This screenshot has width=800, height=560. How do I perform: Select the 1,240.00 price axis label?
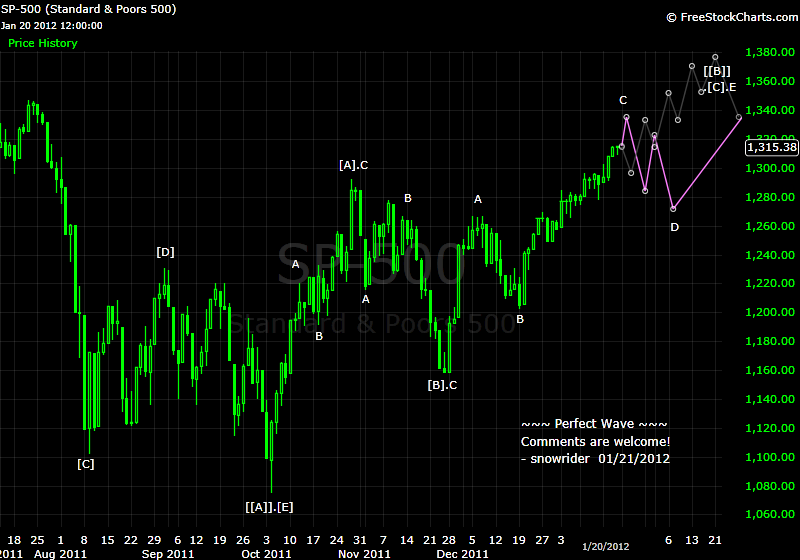coord(770,255)
